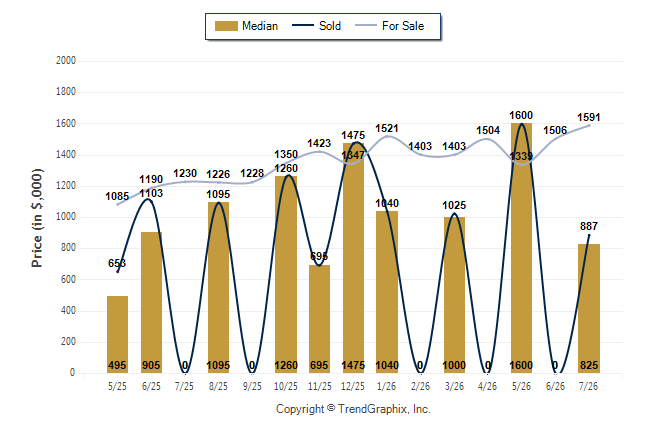
Task: Select the 12/25 median bar of 1475
Action: (353, 258)
